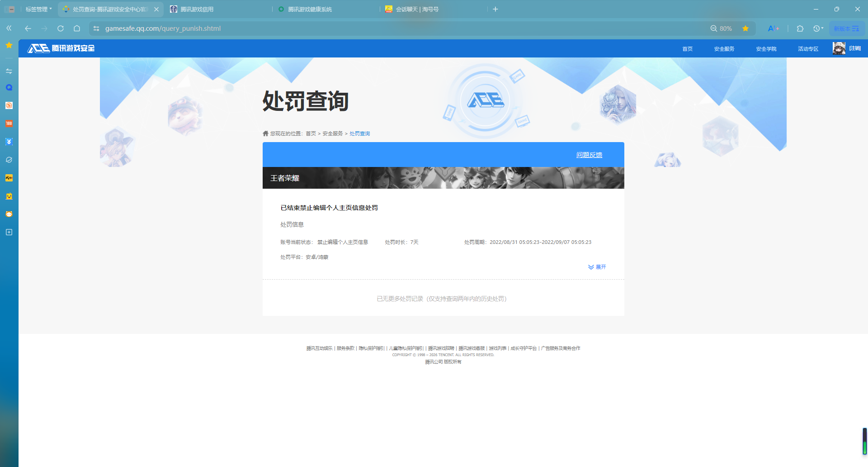
Task: Open the orange 7881 sidebar icon
Action: coord(9,124)
